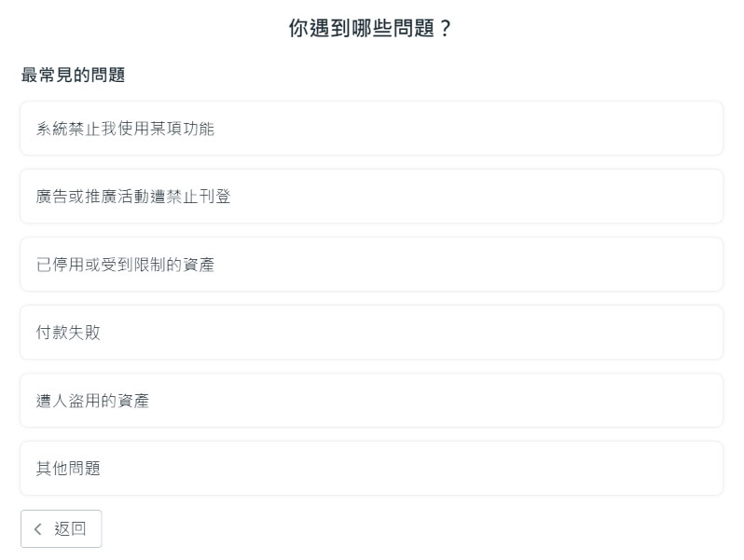Choose 廣告或推廣活動遭禁止刊登 option
744x560 pixels.
[371, 197]
